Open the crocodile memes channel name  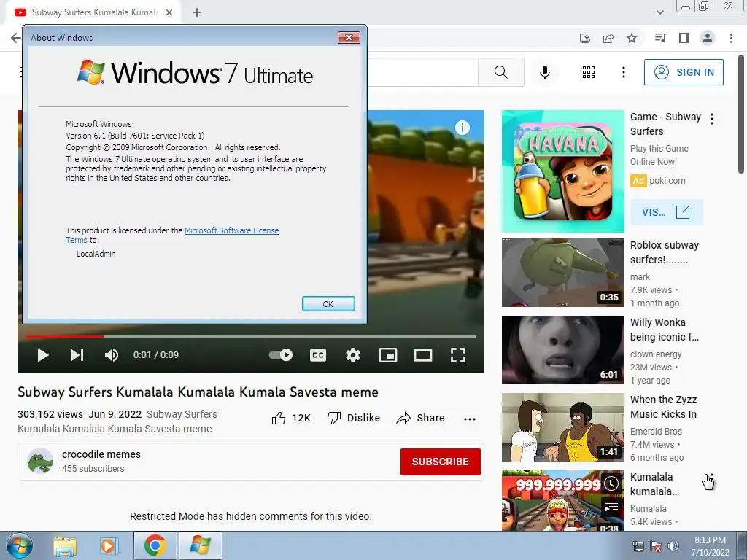[x=101, y=454]
